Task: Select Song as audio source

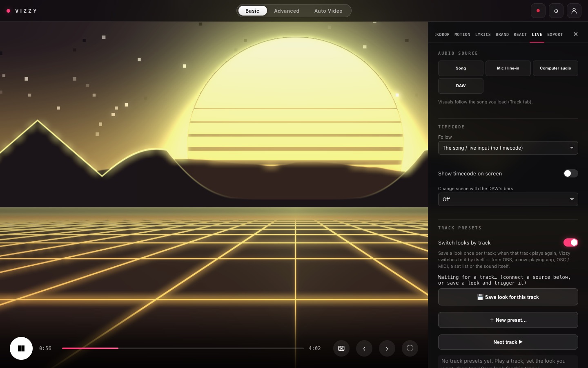Action: (x=461, y=68)
